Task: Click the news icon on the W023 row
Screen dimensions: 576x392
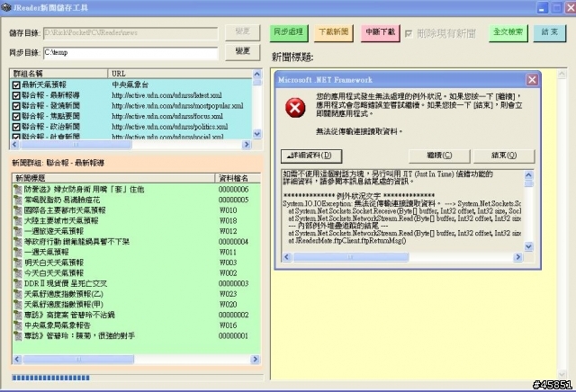Action: [18, 294]
